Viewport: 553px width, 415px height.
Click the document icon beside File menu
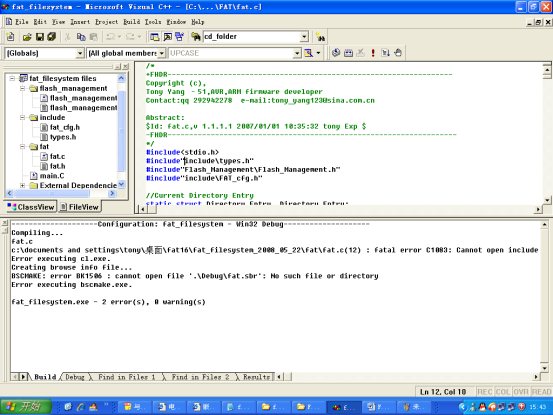tap(9, 22)
